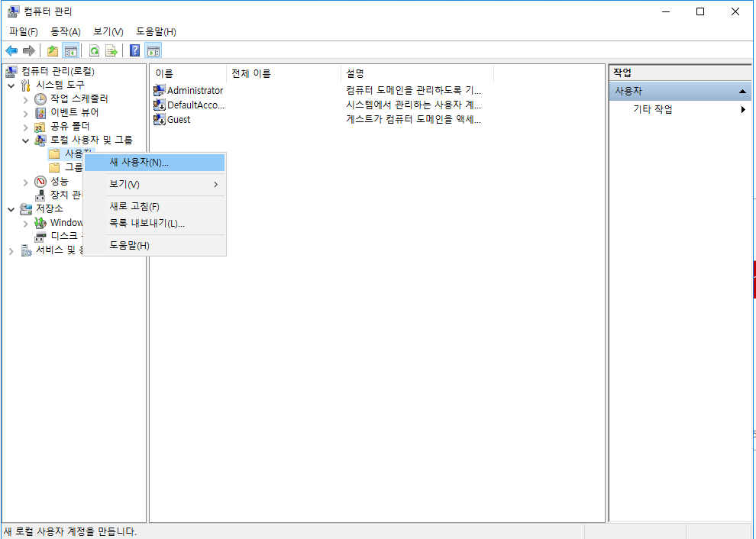
Task: Click the 서비스 및 응용 프로그램 icon
Action: (26, 250)
